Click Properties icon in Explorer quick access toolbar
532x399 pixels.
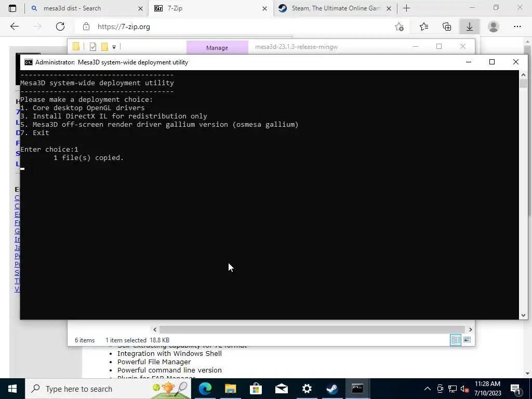pos(93,47)
